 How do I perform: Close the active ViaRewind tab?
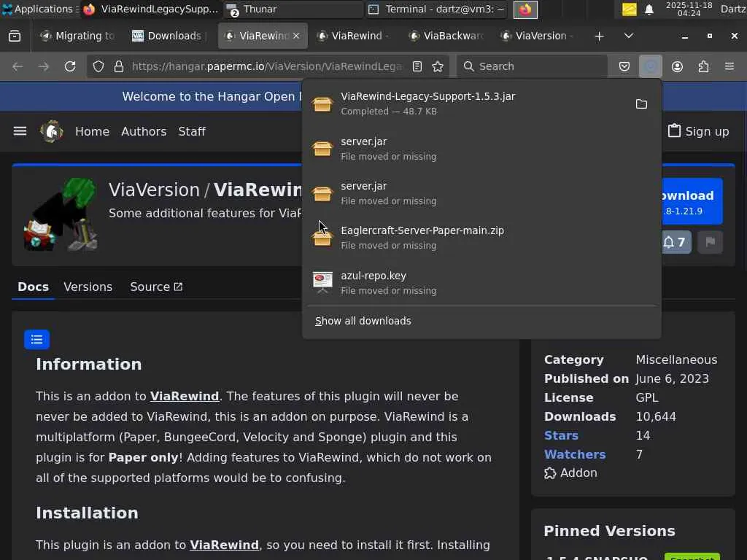tap(296, 36)
